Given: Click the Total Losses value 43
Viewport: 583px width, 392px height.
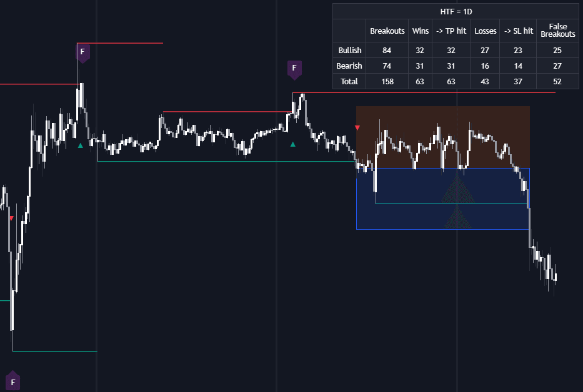Looking at the screenshot, I should point(485,81).
